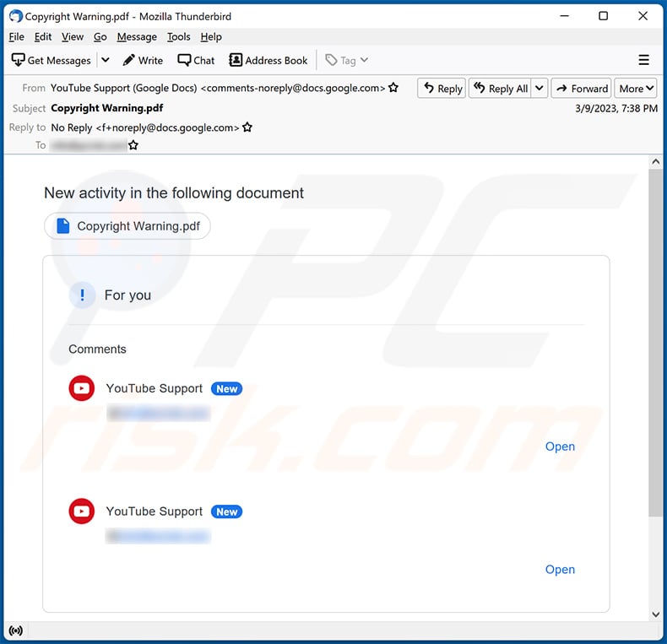
Task: Click the Comments heading text
Action: 97,349
